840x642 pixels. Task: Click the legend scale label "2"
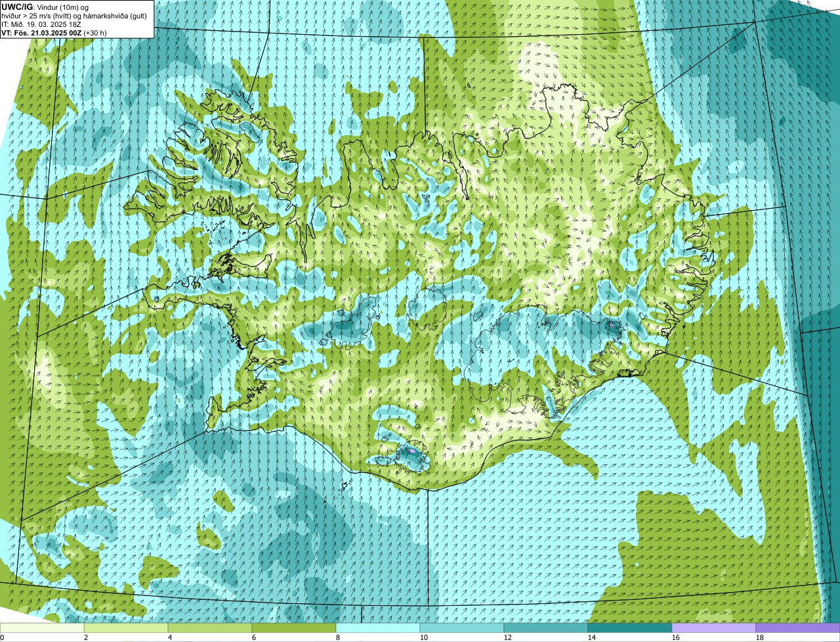86,637
